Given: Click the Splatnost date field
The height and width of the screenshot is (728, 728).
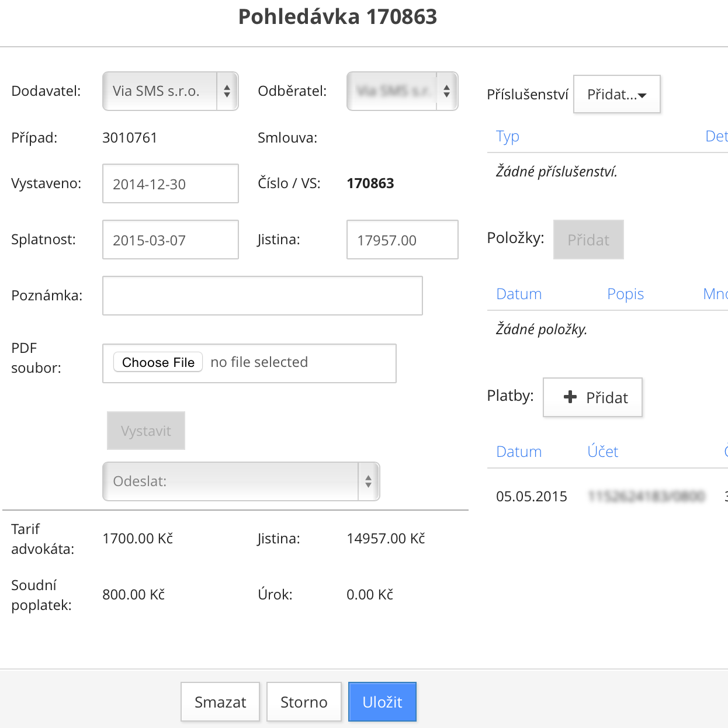Looking at the screenshot, I should [170, 240].
